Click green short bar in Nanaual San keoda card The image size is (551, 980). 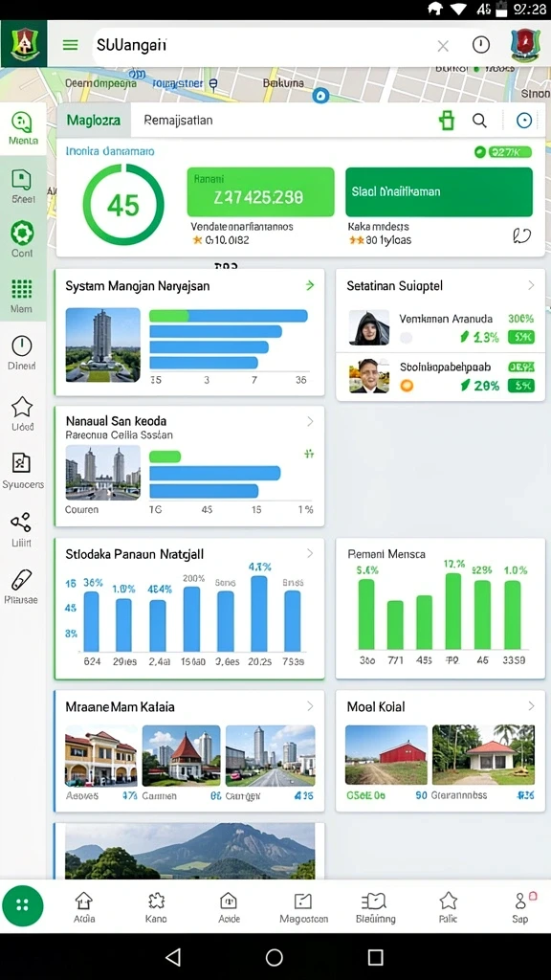click(x=165, y=457)
